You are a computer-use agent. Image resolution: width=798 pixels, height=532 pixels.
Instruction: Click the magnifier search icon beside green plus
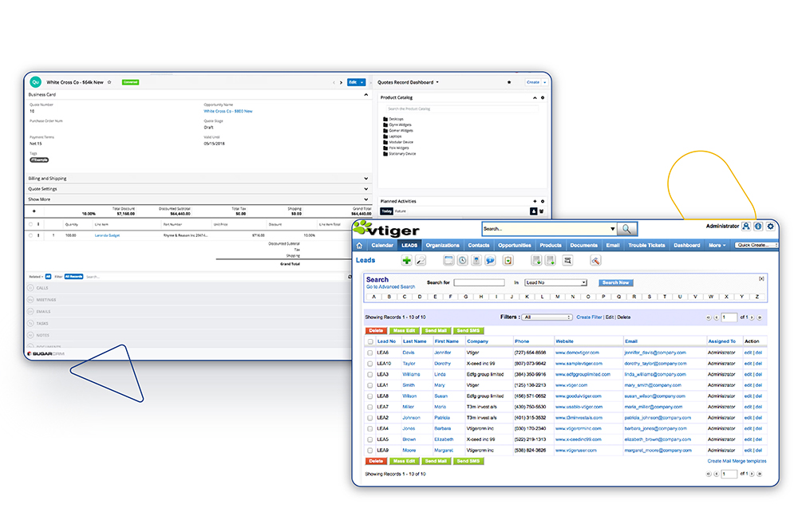point(421,260)
